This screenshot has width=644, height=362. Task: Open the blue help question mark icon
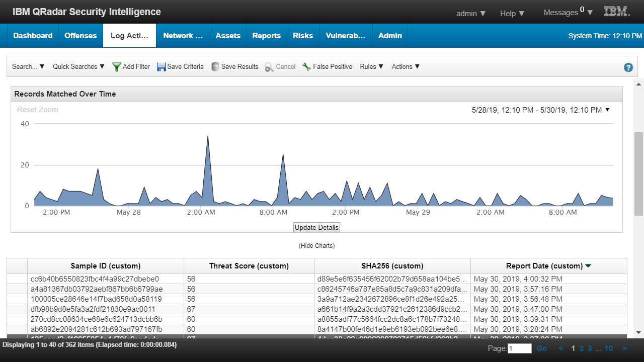[628, 67]
